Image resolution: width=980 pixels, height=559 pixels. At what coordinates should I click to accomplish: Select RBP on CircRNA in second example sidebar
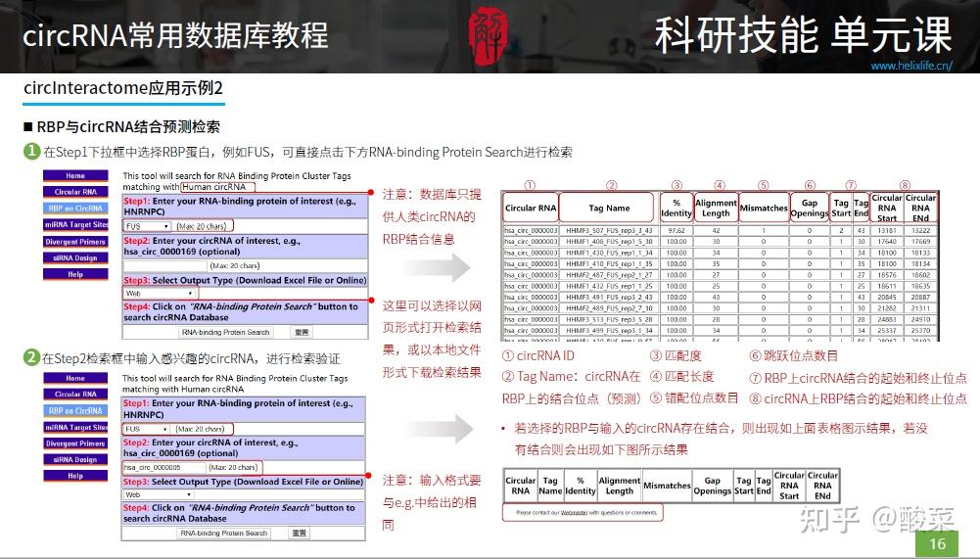[75, 411]
